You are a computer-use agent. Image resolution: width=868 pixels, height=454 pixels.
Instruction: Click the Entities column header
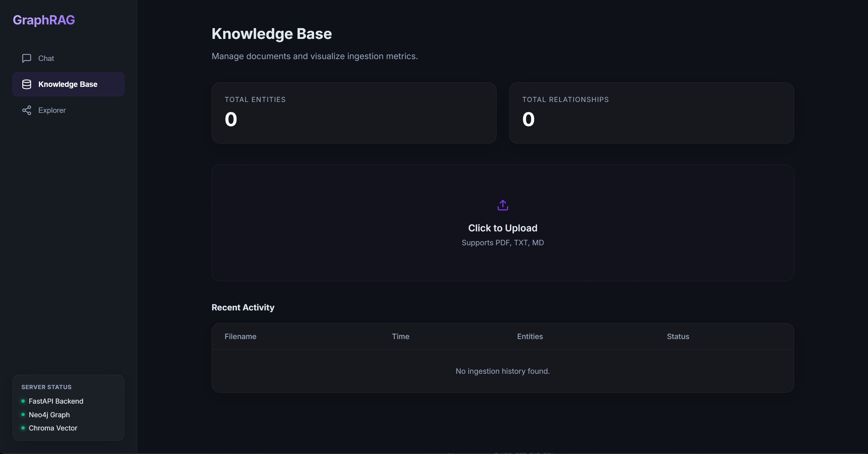(529, 336)
